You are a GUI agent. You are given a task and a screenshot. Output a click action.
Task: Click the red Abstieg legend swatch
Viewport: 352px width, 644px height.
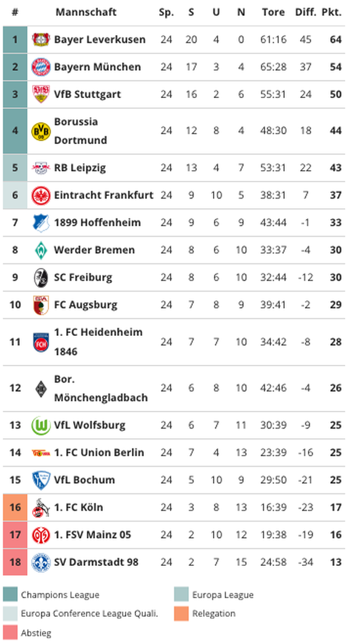(10, 633)
